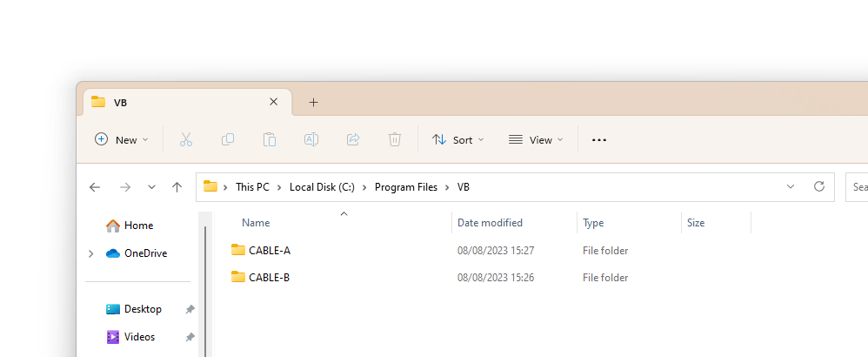Select the VB tab
The width and height of the screenshot is (868, 357).
click(x=187, y=102)
